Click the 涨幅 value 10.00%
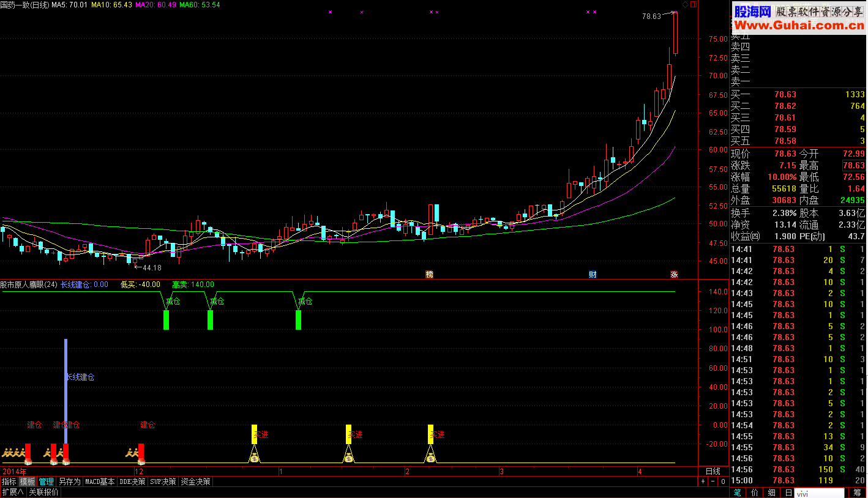The image size is (868, 498). coord(782,177)
